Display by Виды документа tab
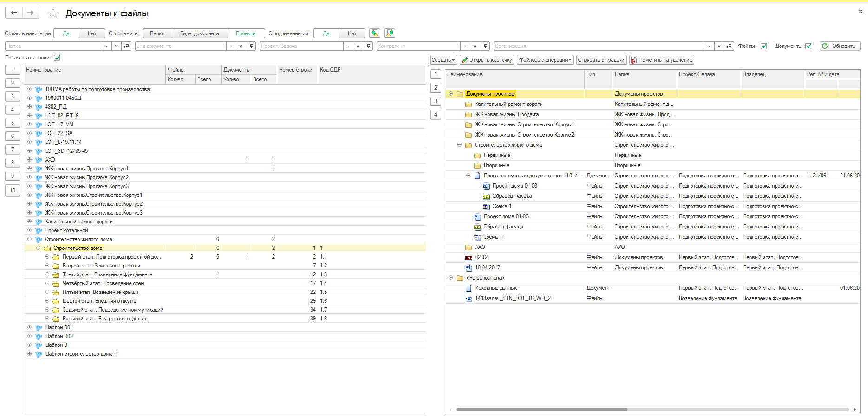 200,33
